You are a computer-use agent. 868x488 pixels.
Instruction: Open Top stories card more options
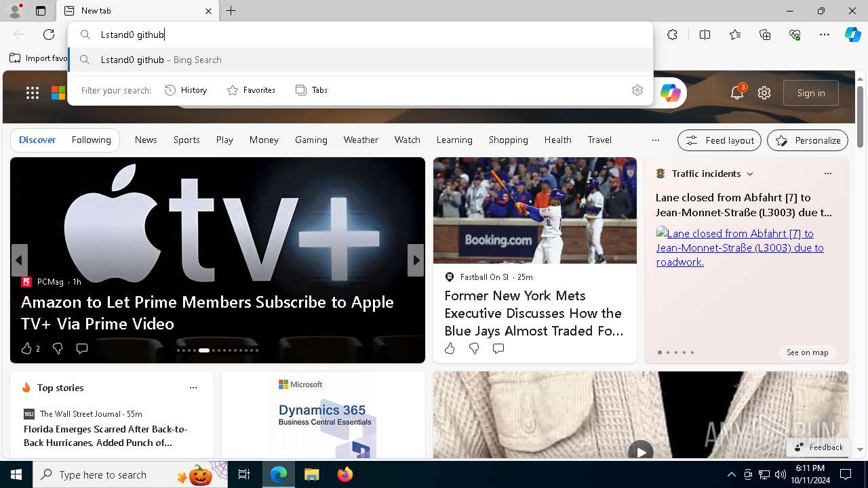(193, 388)
